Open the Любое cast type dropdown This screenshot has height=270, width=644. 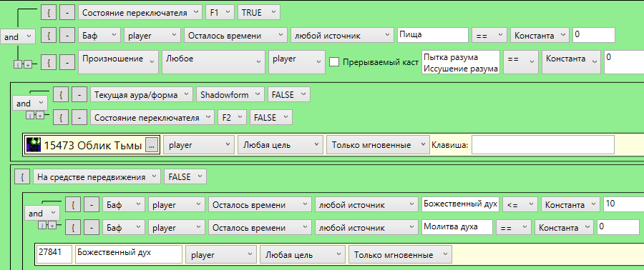[x=213, y=62]
